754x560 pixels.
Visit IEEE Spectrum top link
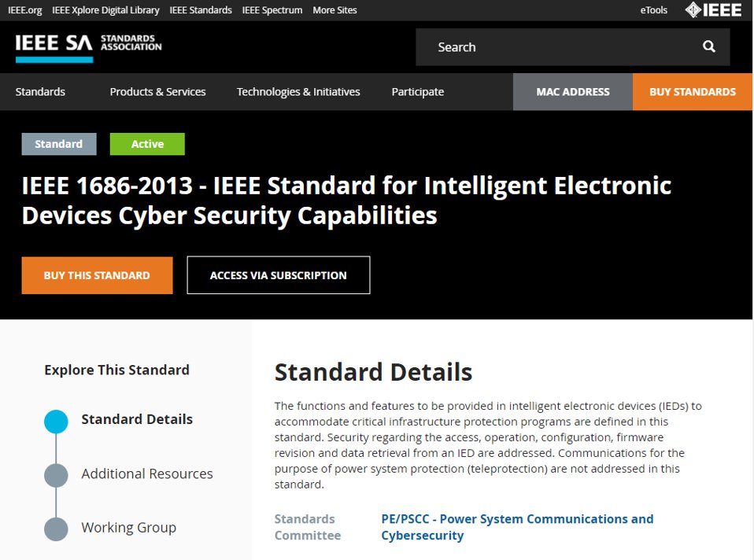tap(272, 10)
